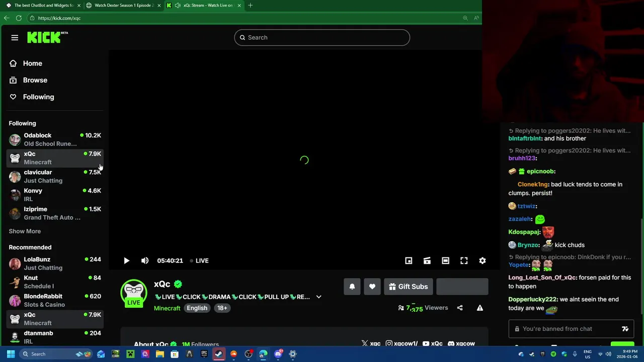Open xQc YouTube link
The width and height of the screenshot is (644, 362).
[433, 343]
